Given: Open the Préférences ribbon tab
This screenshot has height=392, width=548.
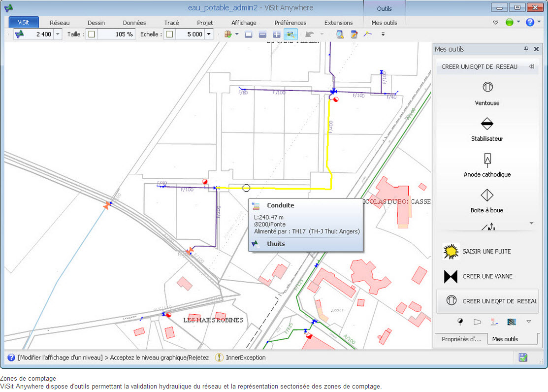Looking at the screenshot, I should click(290, 23).
